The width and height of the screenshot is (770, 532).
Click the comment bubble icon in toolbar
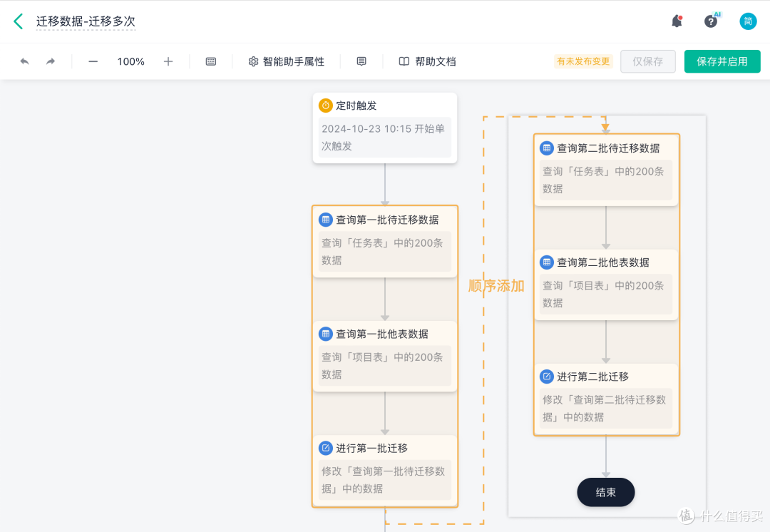coord(361,61)
